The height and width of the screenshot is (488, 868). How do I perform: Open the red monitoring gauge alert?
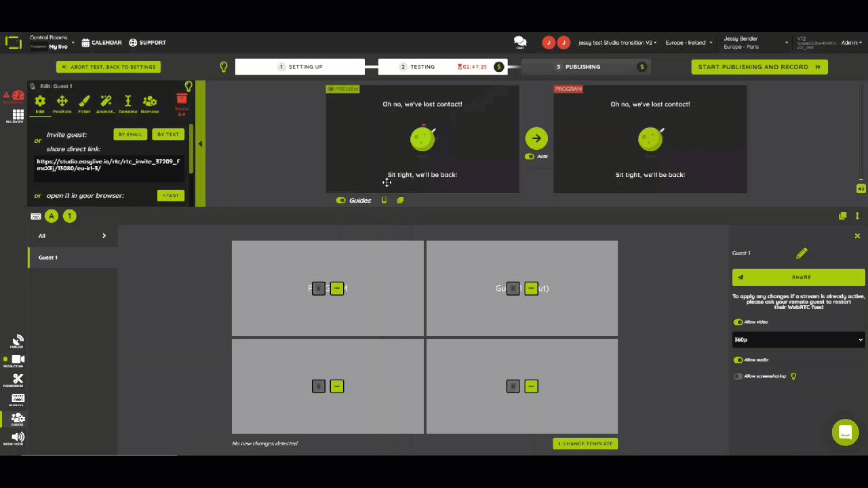tap(15, 97)
